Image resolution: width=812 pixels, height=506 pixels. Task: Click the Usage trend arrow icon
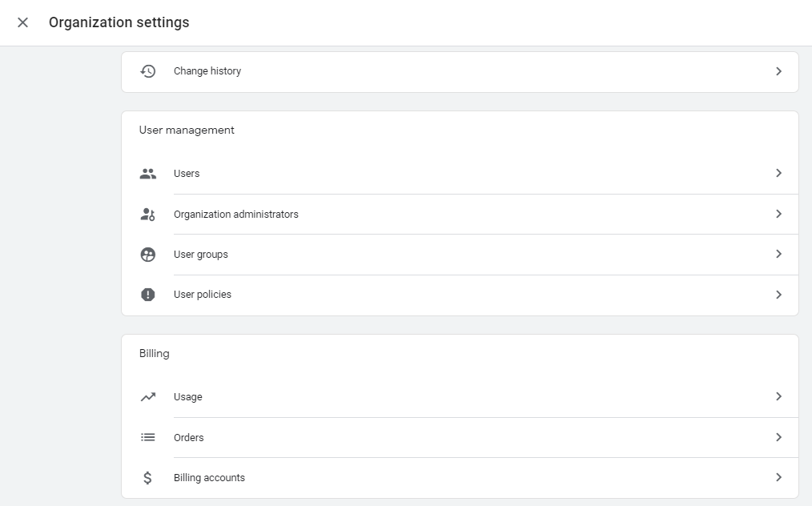tap(147, 397)
